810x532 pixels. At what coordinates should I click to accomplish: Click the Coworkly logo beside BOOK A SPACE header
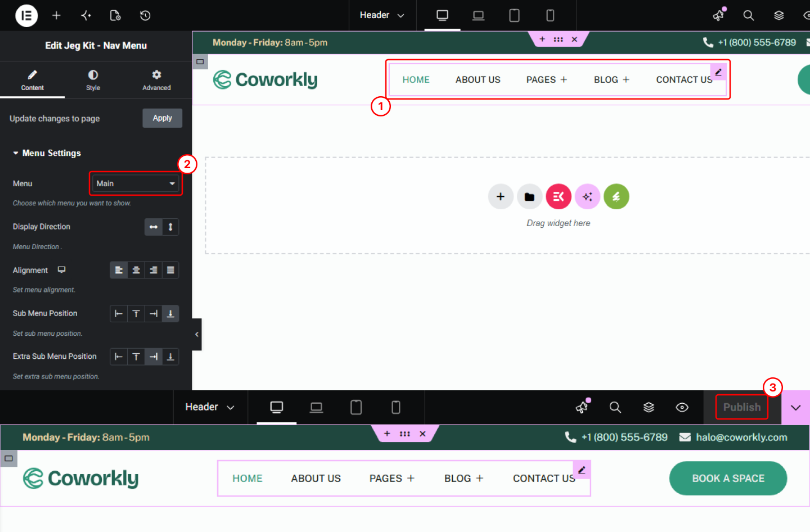pos(80,479)
